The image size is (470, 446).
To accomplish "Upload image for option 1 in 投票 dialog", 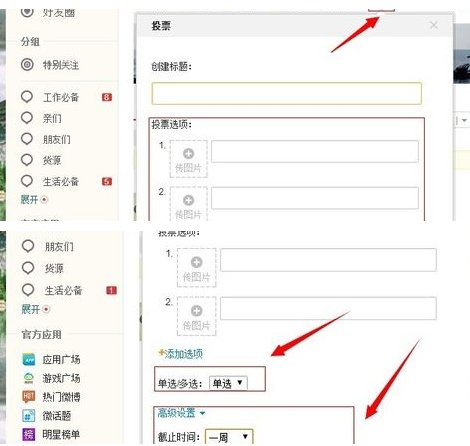I will (189, 159).
